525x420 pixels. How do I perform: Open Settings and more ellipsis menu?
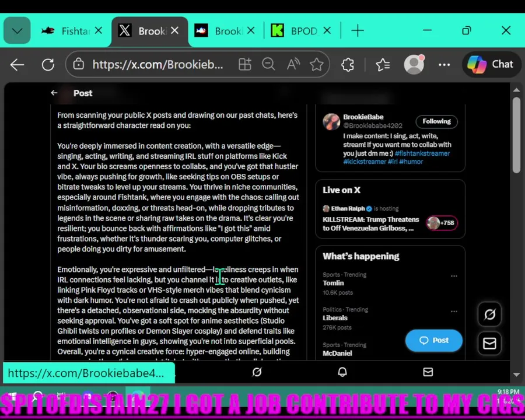[x=444, y=65]
